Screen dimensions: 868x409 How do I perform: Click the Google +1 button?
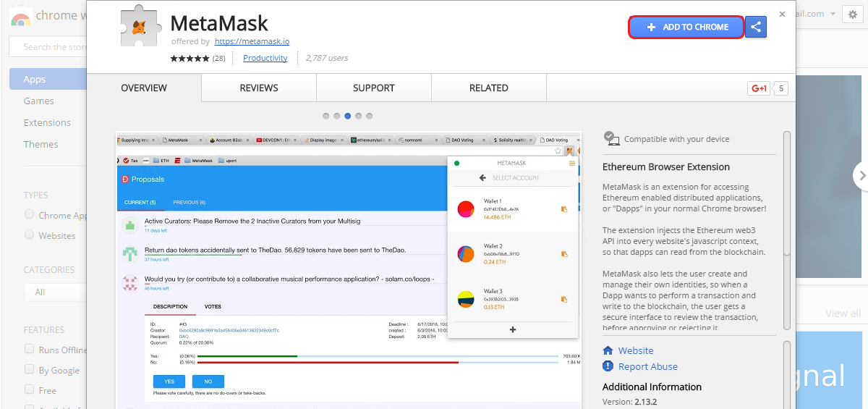[759, 88]
